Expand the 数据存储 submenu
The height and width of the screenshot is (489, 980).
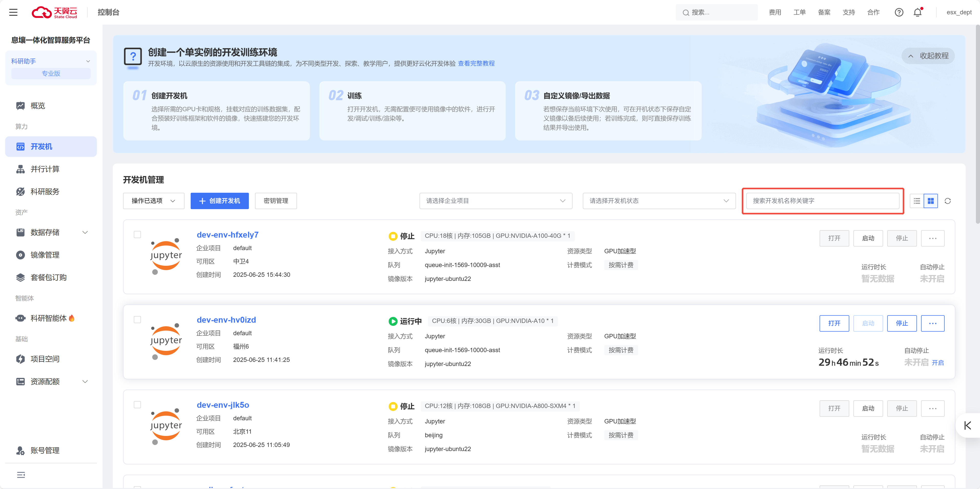[85, 232]
